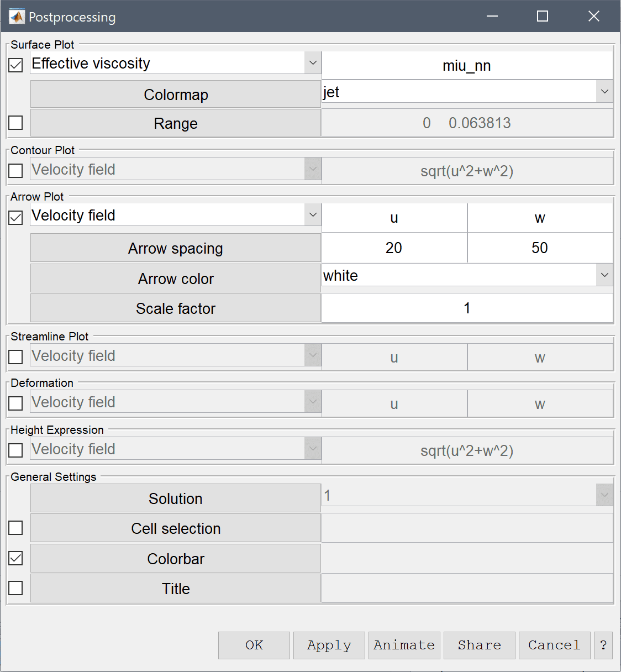Image resolution: width=621 pixels, height=672 pixels.
Task: Click the miu_nn surface expression field
Action: (467, 65)
